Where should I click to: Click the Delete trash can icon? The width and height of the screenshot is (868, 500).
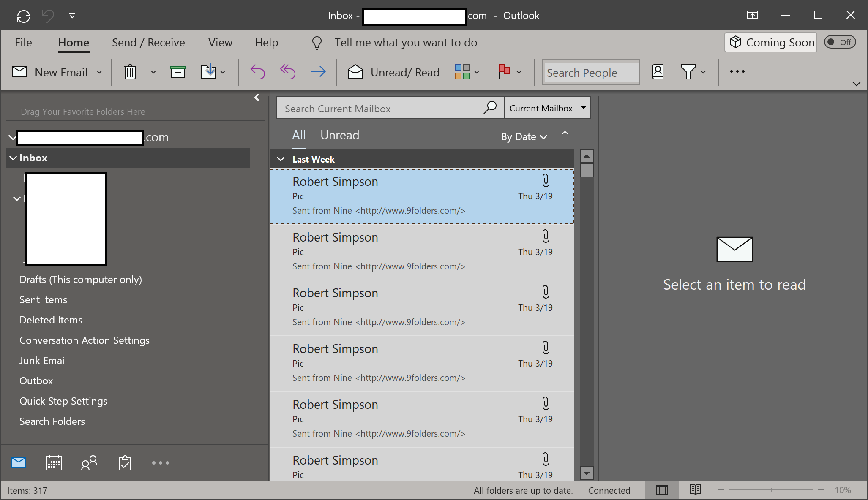tap(130, 72)
